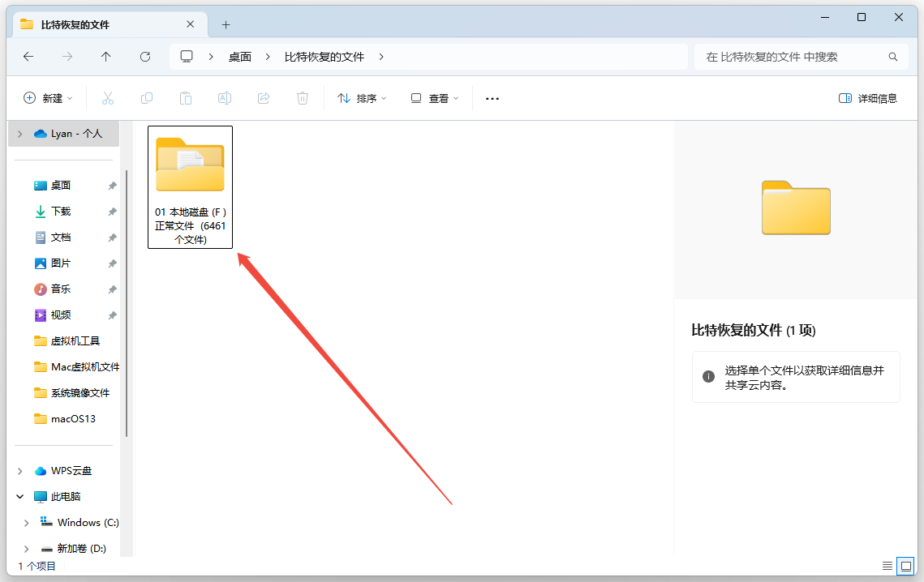Open 视频 in the sidebar
This screenshot has width=924, height=582.
pos(61,315)
